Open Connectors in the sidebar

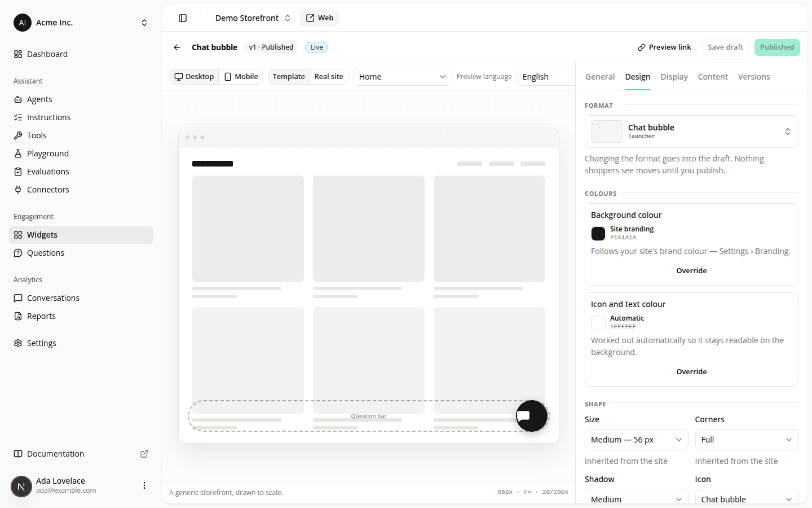click(x=81, y=190)
